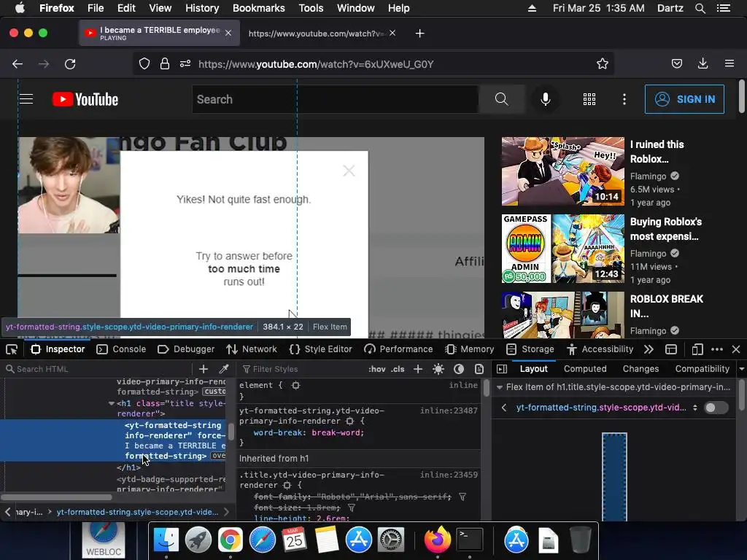Open the responsive design mode icon
Viewport: 747px width, 560px height.
pos(697,349)
